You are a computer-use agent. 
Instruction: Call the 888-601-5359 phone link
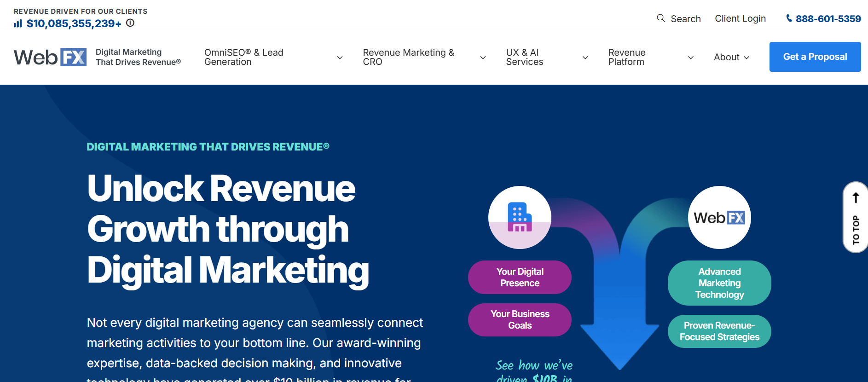coord(828,19)
